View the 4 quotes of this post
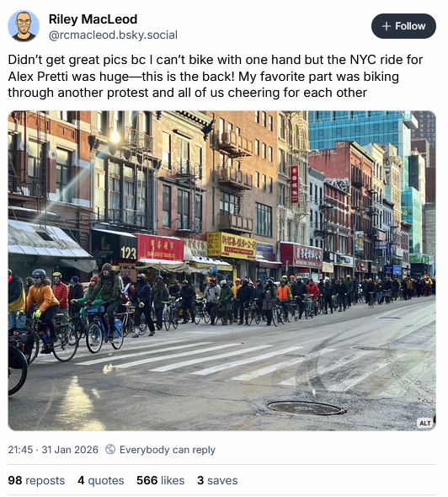This screenshot has height=497, width=448. [101, 480]
